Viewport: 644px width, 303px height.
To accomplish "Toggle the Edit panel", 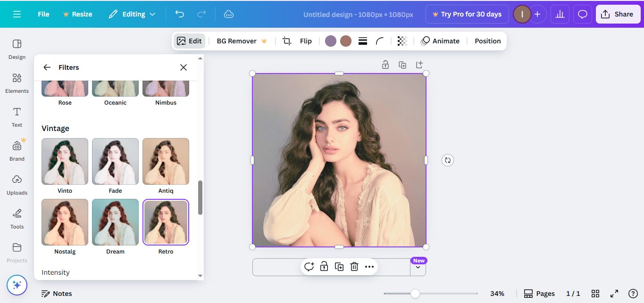I will 189,41.
